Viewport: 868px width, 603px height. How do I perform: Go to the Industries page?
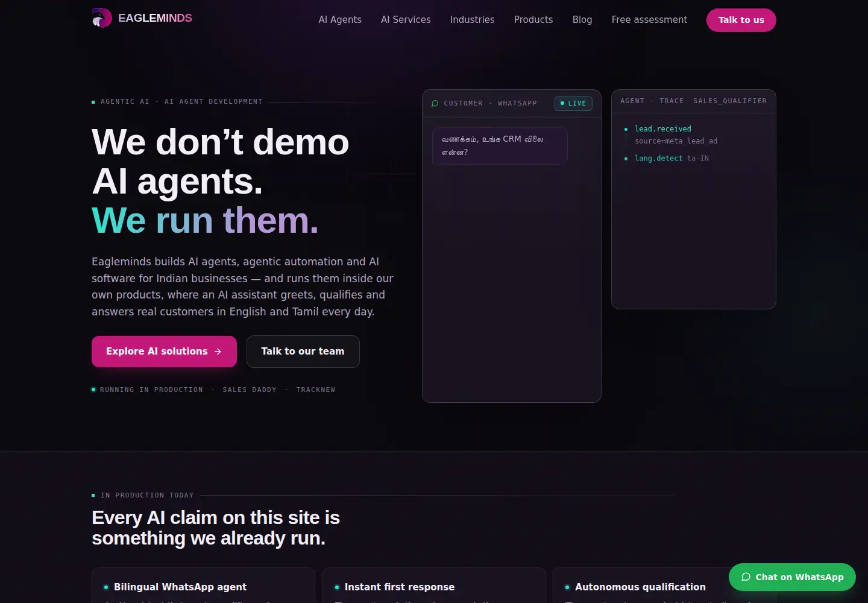[x=472, y=20]
